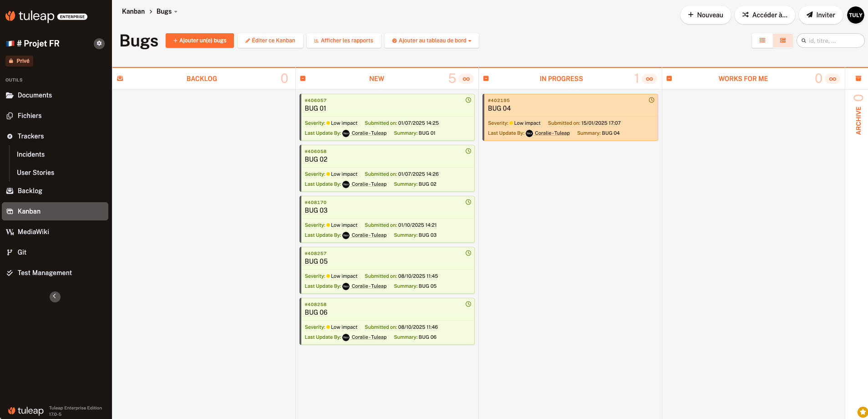
Task: Open the Incidents tracker
Action: coord(31,154)
